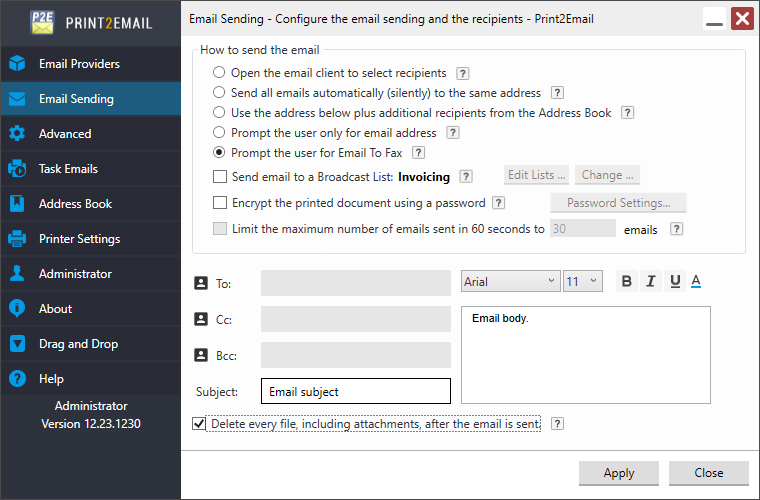The width and height of the screenshot is (760, 500).
Task: Open address book for To field
Action: coord(201,283)
